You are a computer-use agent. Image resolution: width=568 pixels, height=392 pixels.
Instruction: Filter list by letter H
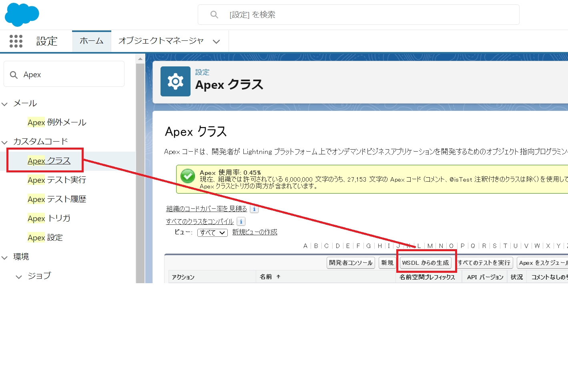click(x=380, y=246)
